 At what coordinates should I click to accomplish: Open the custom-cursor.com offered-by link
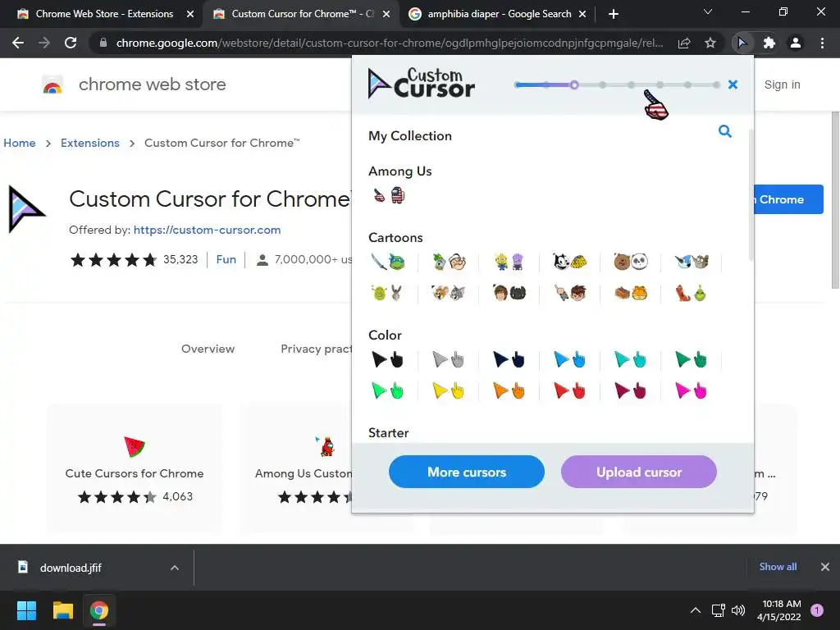(207, 230)
